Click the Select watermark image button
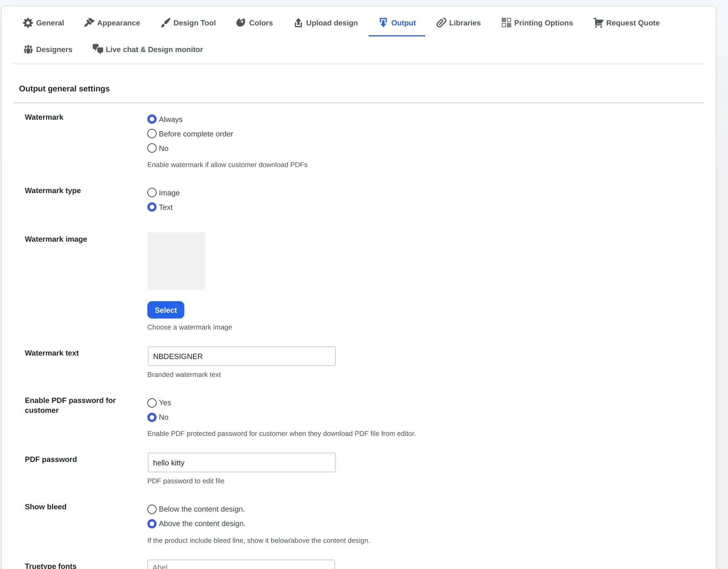This screenshot has height=569, width=728. click(x=166, y=310)
